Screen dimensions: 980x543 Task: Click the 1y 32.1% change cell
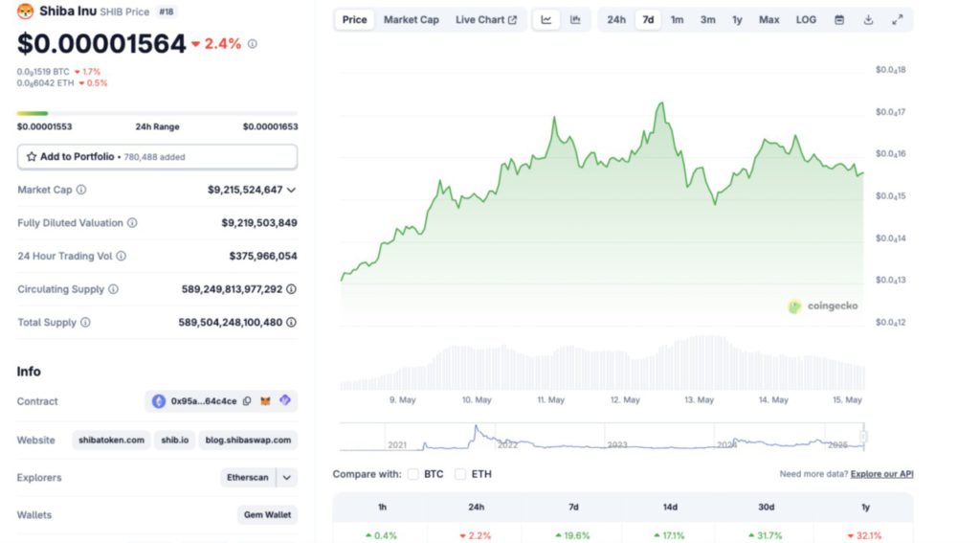tap(865, 535)
